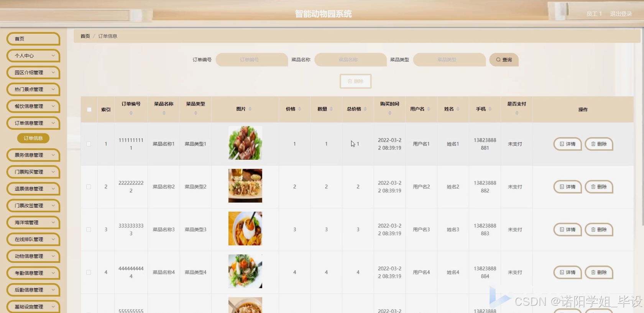This screenshot has width=644, height=313.
Task: Open the tacos image in row 2
Action: pos(245,186)
